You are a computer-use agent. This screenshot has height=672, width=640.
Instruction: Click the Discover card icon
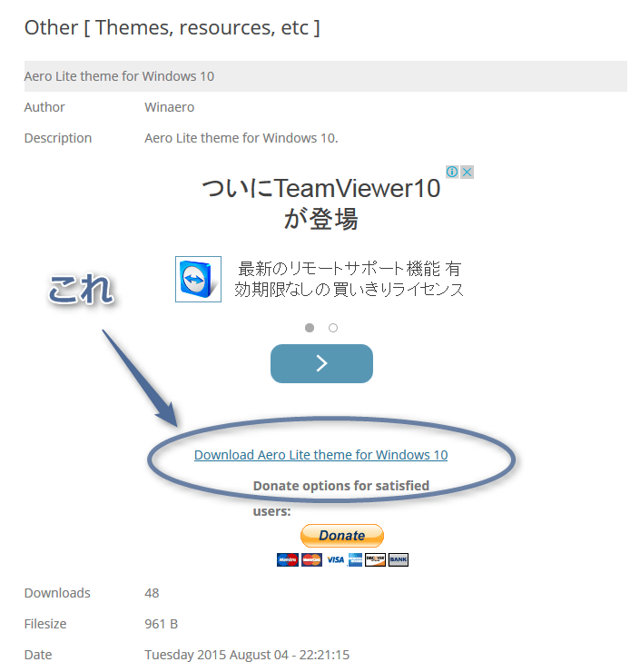[375, 559]
